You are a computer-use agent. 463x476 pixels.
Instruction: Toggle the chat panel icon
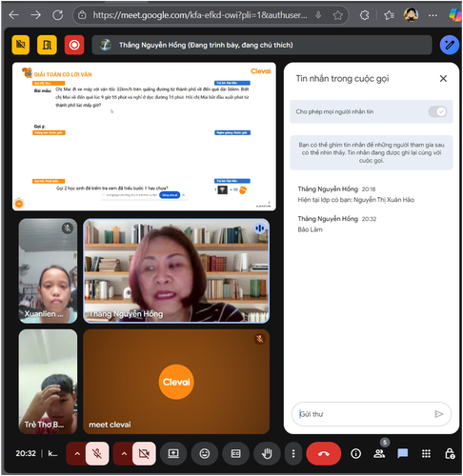point(403,453)
